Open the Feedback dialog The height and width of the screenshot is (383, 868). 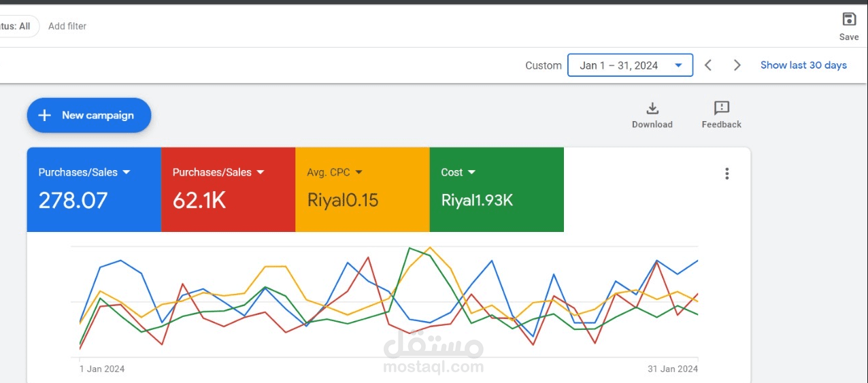(x=722, y=115)
